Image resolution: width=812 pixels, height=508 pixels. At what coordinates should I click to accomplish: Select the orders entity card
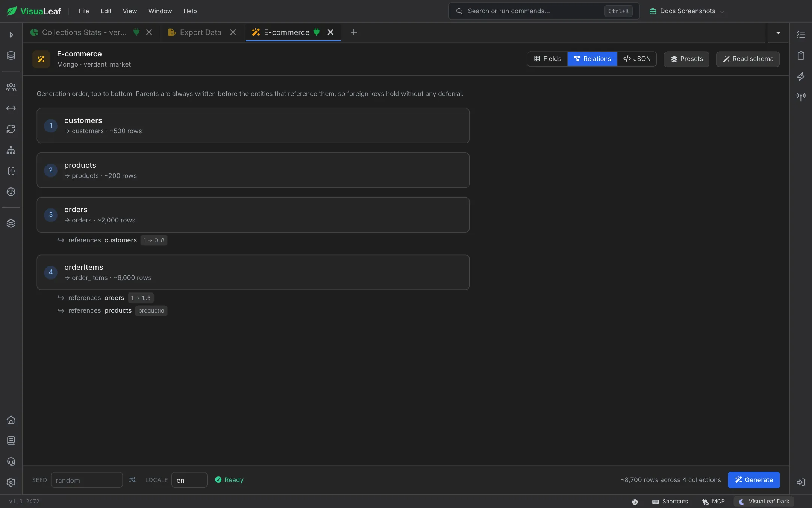[253, 215]
